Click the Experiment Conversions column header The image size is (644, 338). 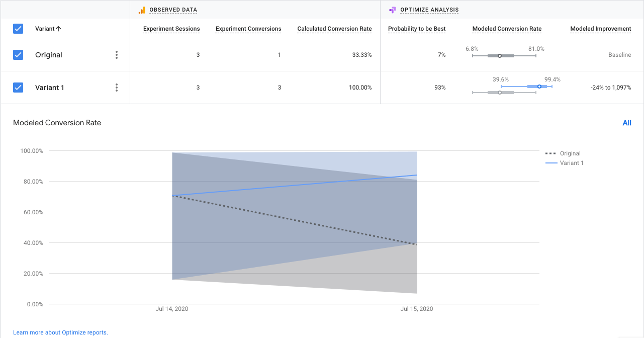tap(248, 29)
